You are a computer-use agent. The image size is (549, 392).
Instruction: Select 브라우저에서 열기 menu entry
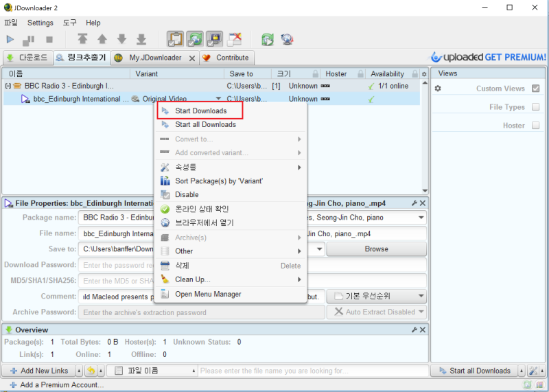tap(231, 223)
